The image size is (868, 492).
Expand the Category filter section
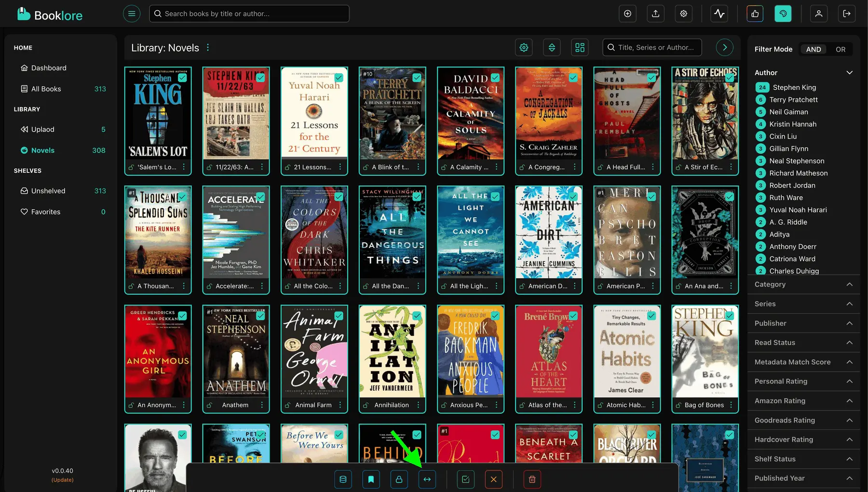pyautogui.click(x=803, y=284)
